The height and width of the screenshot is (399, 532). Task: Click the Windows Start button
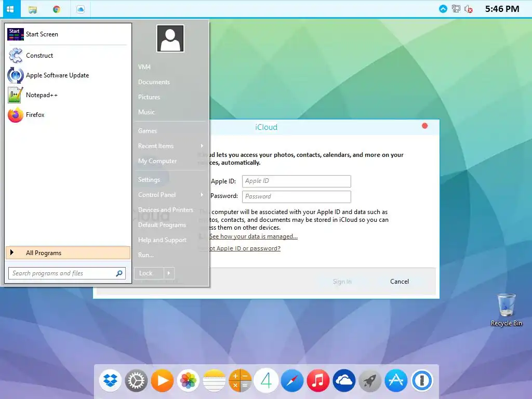pos(10,9)
